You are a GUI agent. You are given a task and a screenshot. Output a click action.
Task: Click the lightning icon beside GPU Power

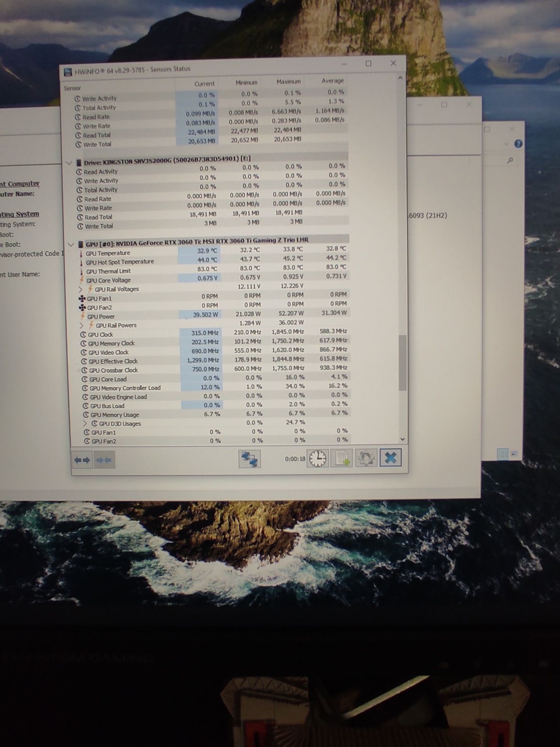82,316
